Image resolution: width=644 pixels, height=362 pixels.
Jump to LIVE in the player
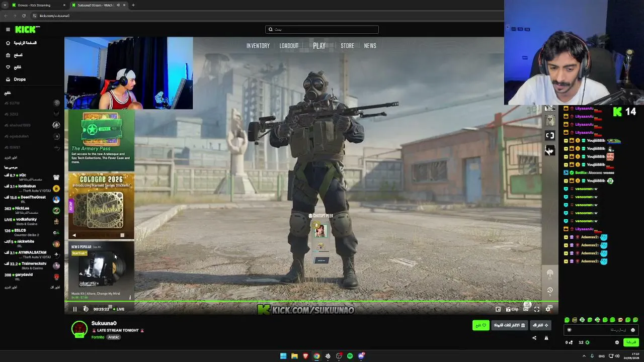(x=119, y=309)
